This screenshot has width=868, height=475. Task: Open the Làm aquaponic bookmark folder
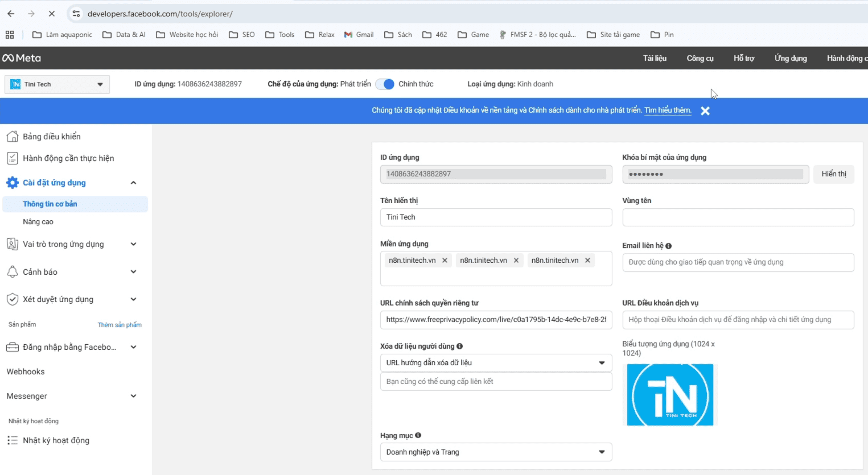[62, 35]
